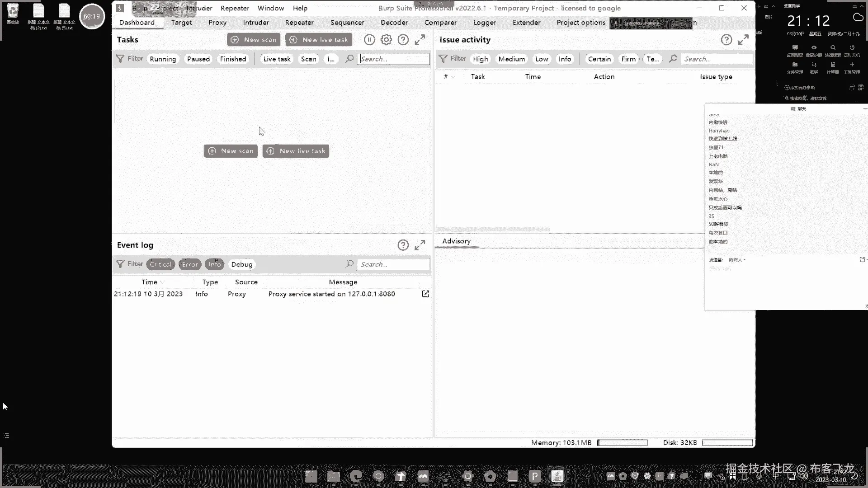Toggle the Debug event log filter
Screen dimensions: 868x488
pyautogui.click(x=241, y=264)
